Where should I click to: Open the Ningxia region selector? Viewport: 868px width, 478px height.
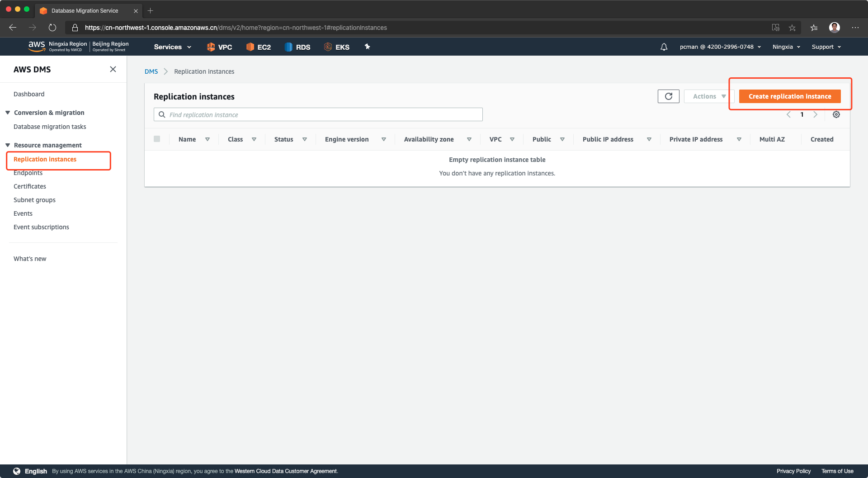(x=786, y=47)
